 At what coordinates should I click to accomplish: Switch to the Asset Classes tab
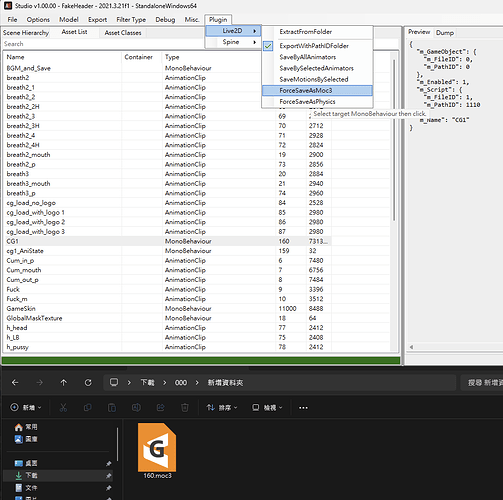(x=123, y=33)
